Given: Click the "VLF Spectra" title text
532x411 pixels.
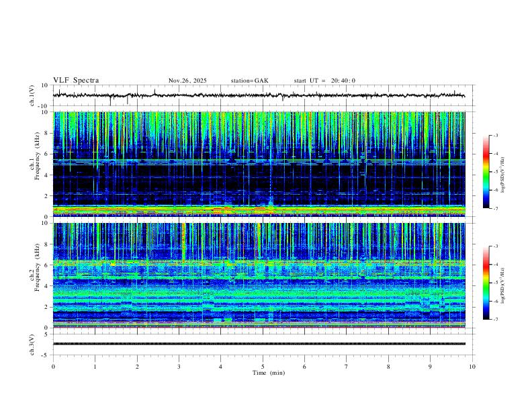Looking at the screenshot, I should 76,81.
